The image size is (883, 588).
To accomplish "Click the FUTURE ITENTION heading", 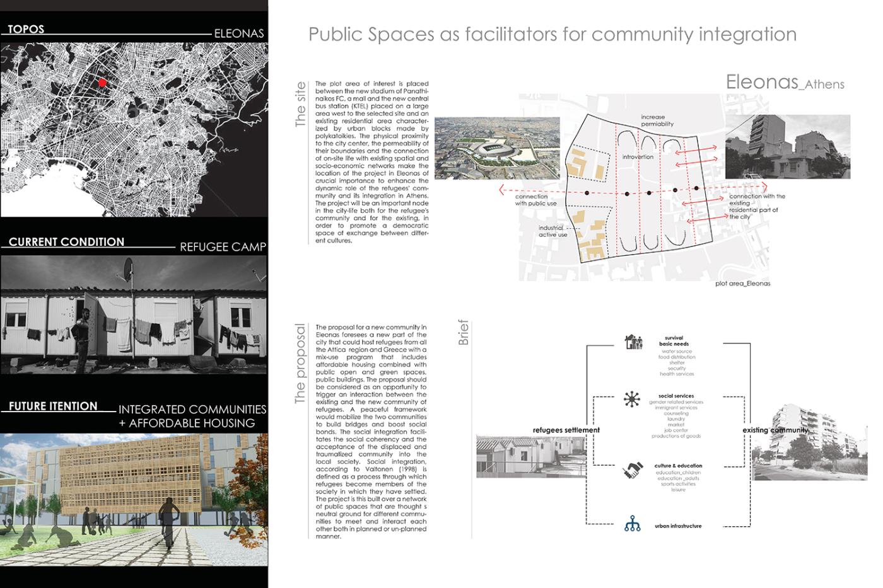I will (x=53, y=406).
